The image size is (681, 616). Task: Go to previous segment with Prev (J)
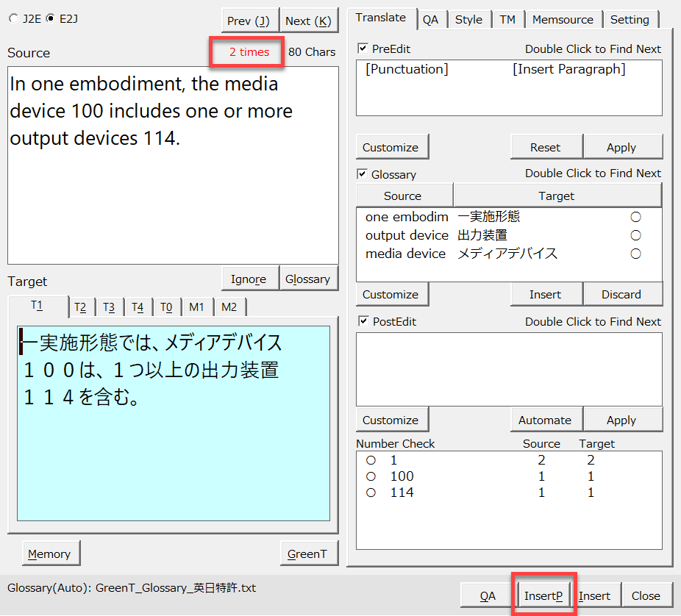tap(249, 21)
